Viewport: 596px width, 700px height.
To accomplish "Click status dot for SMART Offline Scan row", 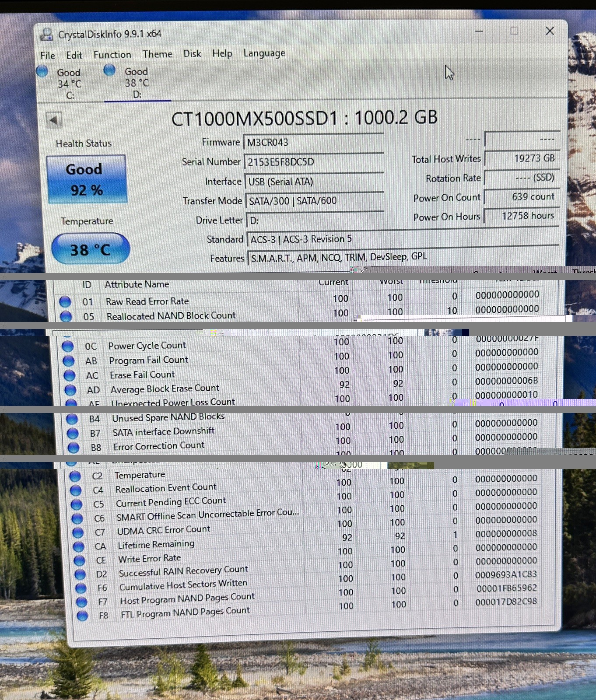I will click(x=77, y=518).
